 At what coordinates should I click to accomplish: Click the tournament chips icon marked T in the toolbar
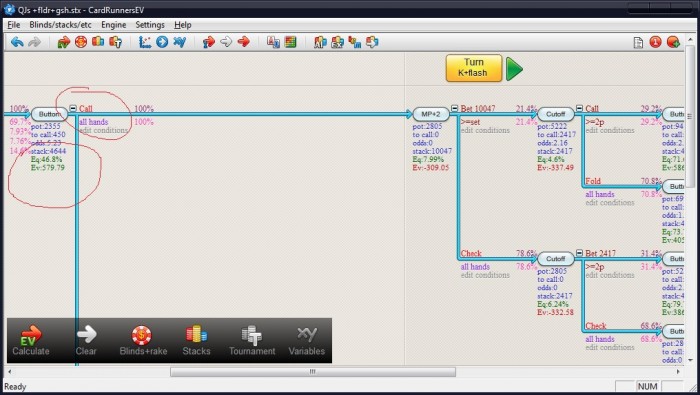point(115,42)
